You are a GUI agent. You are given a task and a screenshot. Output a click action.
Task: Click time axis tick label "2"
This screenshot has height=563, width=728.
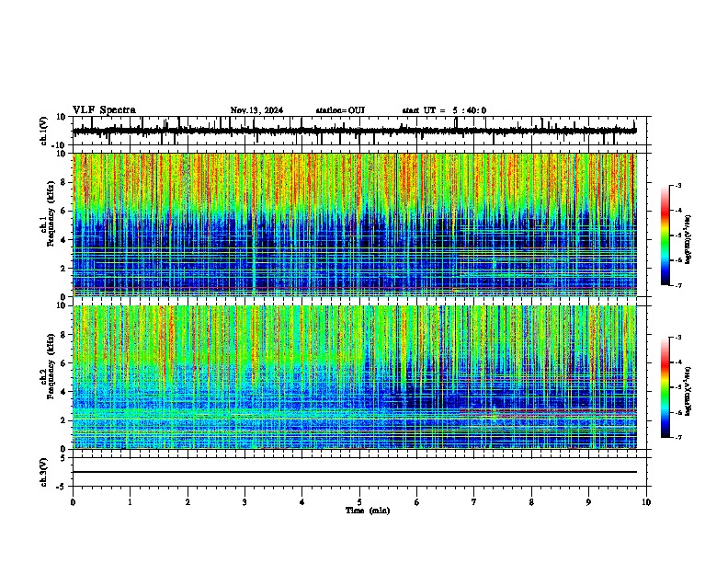pyautogui.click(x=188, y=502)
